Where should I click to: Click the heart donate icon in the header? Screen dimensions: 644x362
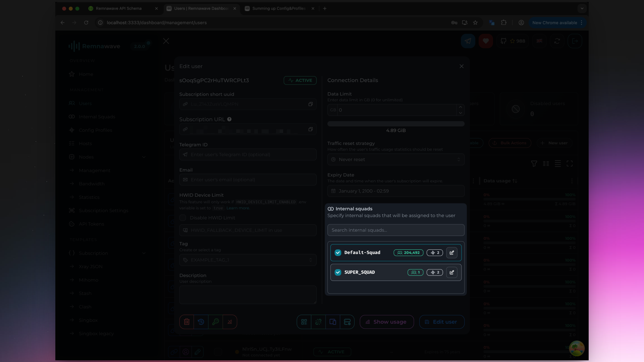pos(486,41)
